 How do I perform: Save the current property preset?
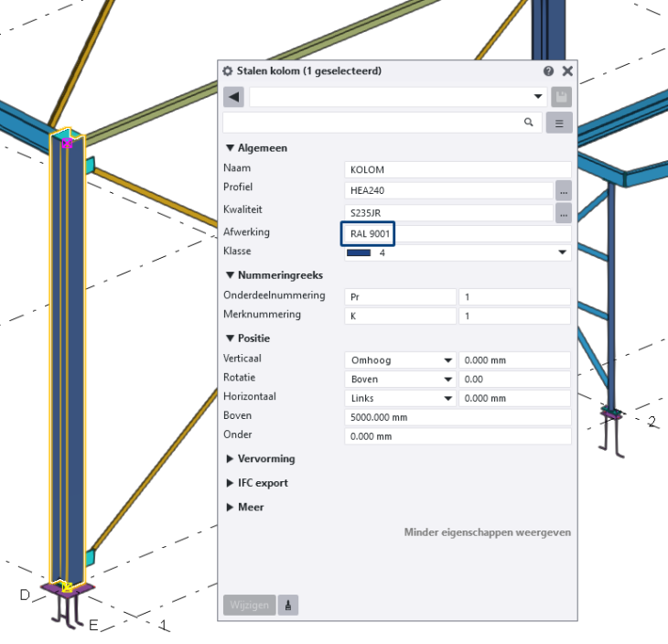tap(561, 97)
